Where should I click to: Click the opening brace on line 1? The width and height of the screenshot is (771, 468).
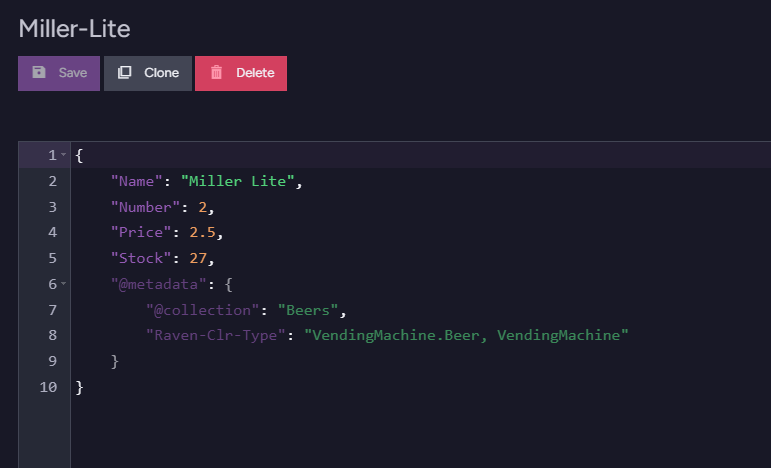[79, 155]
